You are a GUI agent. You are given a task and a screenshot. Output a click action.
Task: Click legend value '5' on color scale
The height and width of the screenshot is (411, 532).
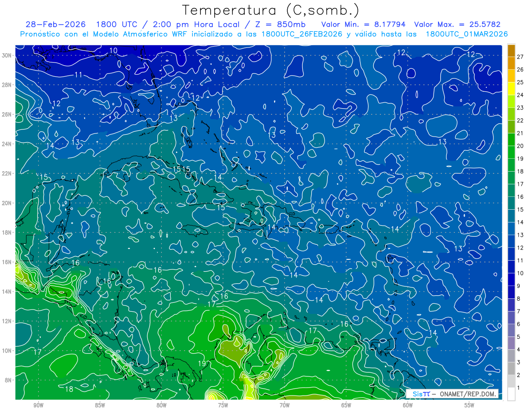pyautogui.click(x=518, y=337)
